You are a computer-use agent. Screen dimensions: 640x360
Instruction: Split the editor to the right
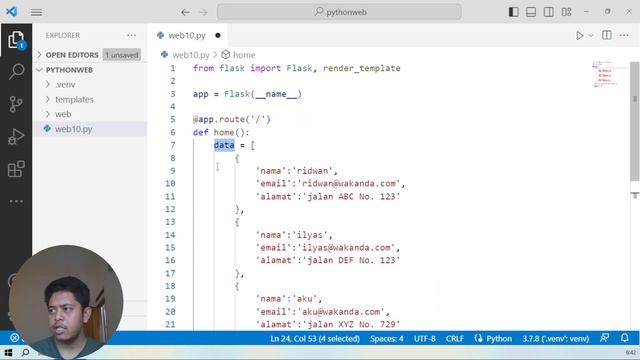click(x=607, y=35)
